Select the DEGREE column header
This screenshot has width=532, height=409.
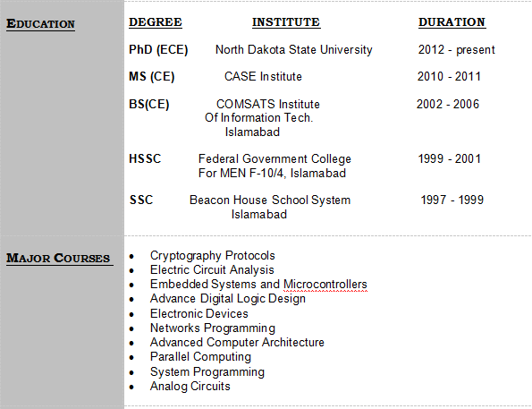[156, 22]
